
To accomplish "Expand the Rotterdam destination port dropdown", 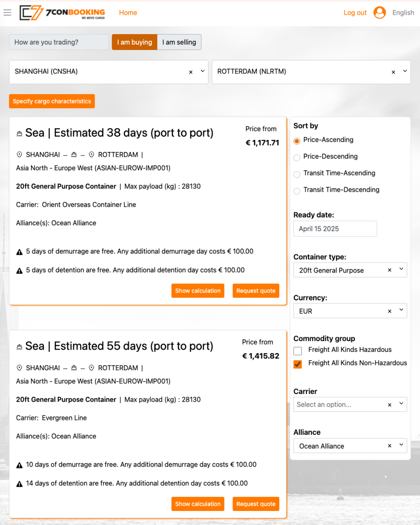I will pos(405,71).
